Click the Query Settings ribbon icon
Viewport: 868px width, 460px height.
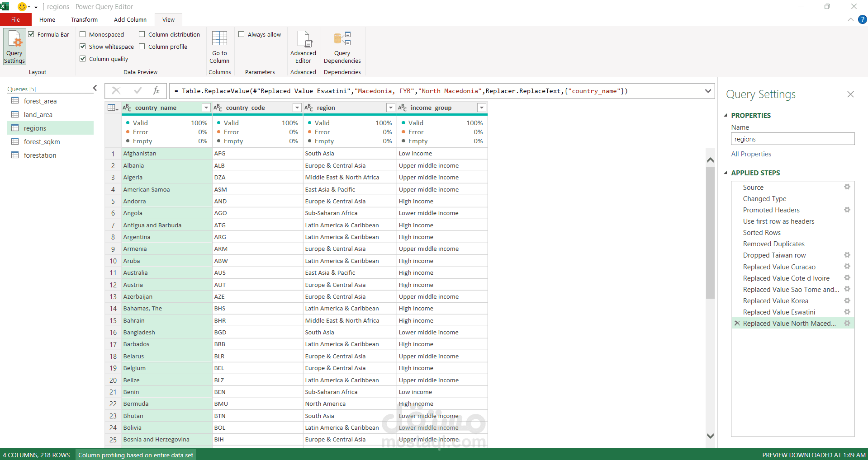pos(14,47)
